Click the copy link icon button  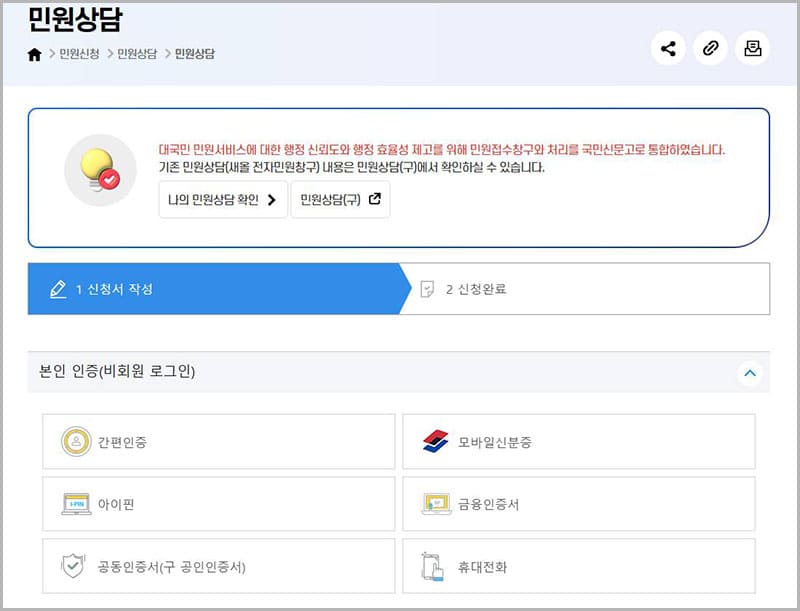pyautogui.click(x=710, y=48)
